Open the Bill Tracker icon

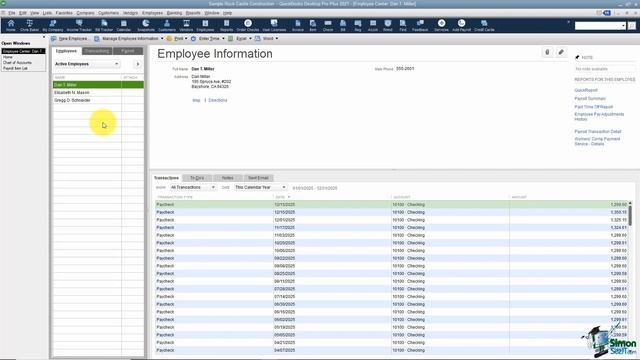(104, 25)
